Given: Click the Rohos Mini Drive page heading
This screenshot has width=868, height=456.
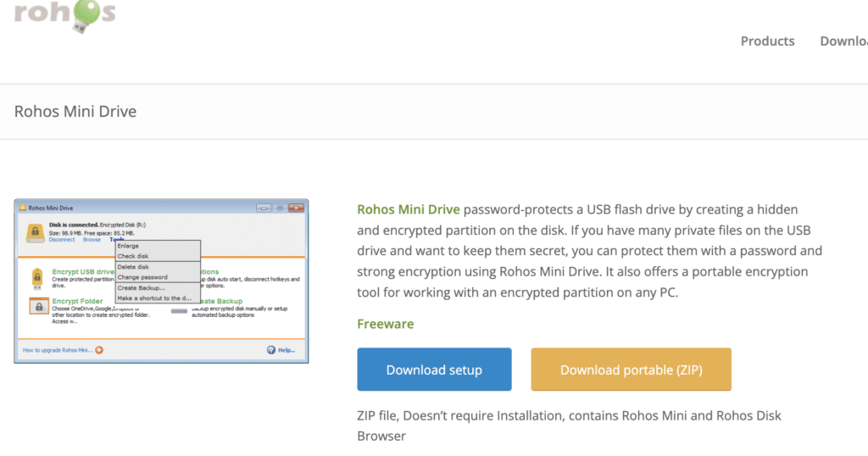Looking at the screenshot, I should click(x=75, y=111).
